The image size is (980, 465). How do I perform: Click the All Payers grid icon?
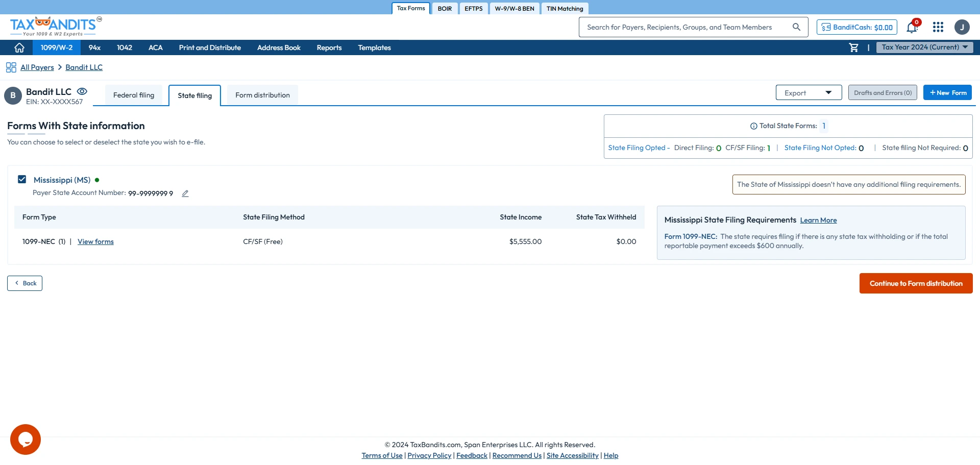(x=11, y=67)
